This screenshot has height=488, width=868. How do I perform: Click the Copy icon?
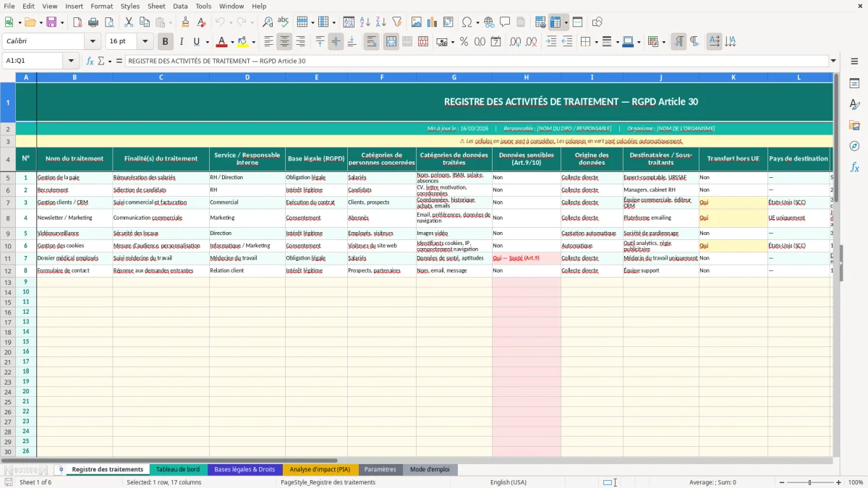point(145,22)
